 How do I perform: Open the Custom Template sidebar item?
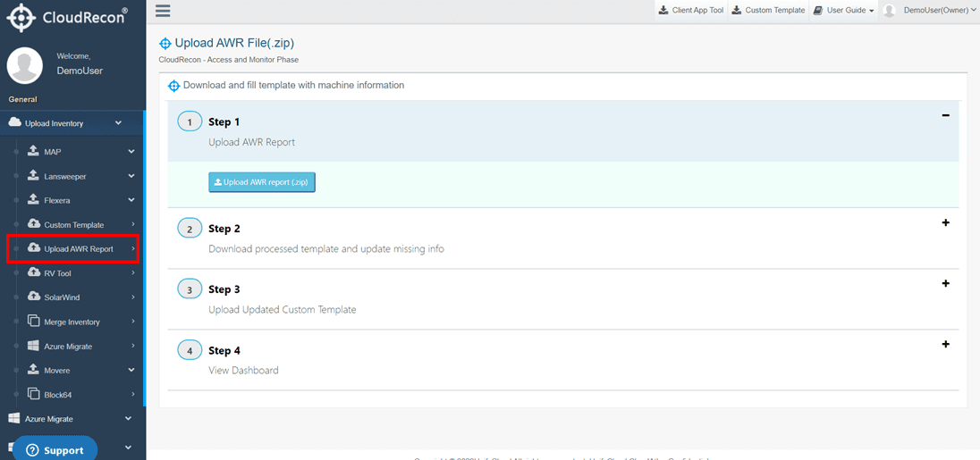click(72, 225)
